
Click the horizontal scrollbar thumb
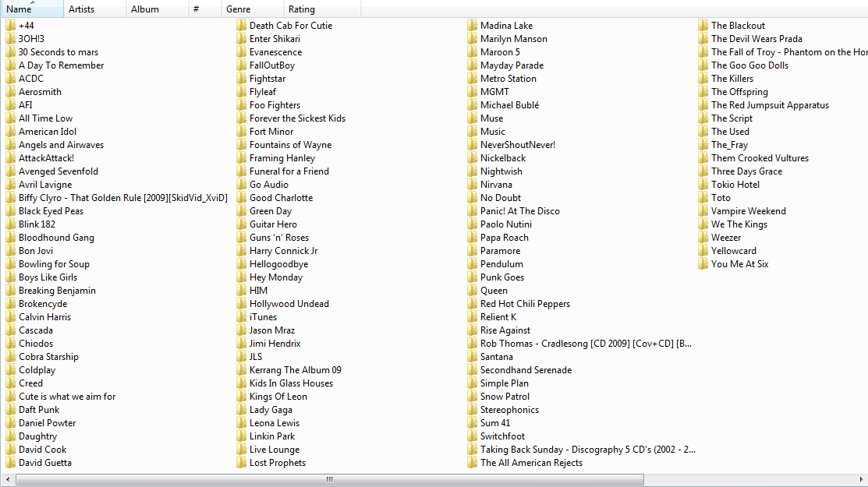(330, 479)
